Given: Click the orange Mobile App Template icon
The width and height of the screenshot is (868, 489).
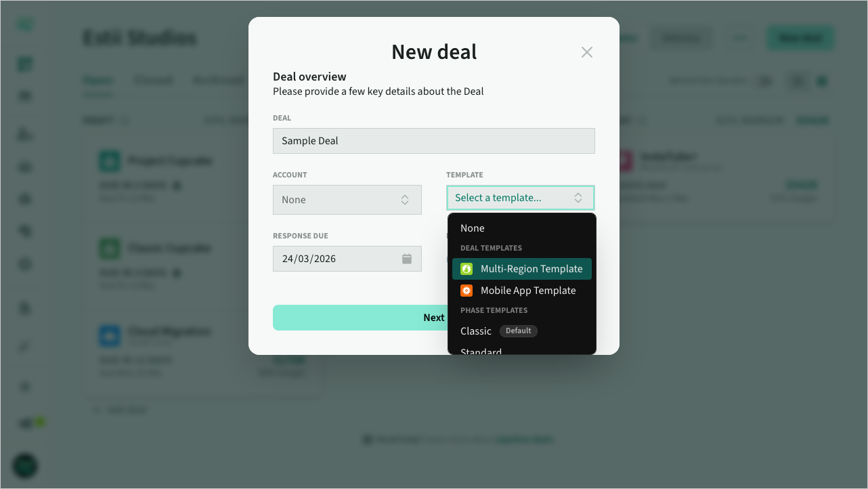Looking at the screenshot, I should coord(466,291).
